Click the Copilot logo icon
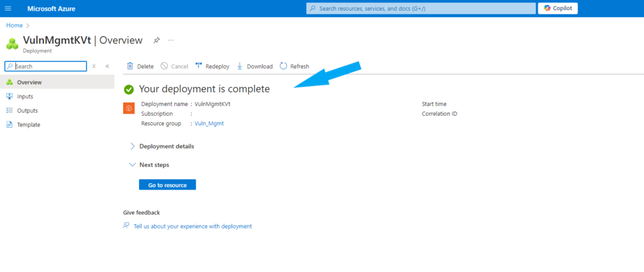 tap(547, 8)
